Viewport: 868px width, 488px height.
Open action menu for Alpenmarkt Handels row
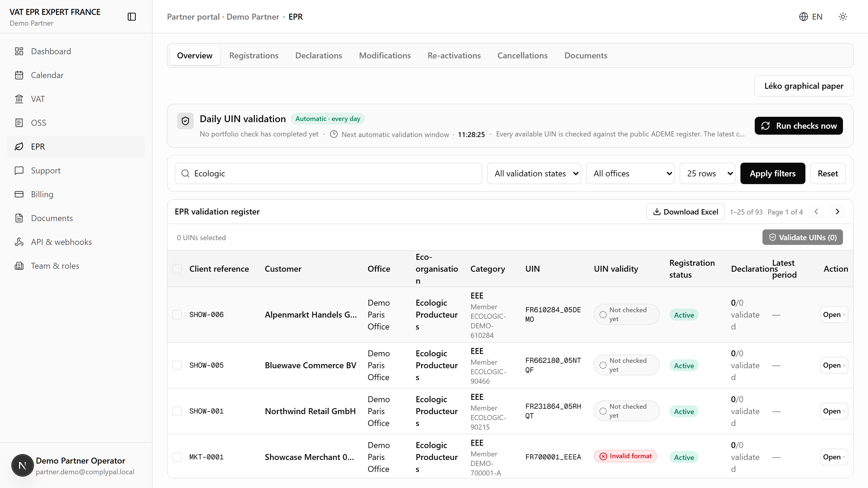click(834, 315)
